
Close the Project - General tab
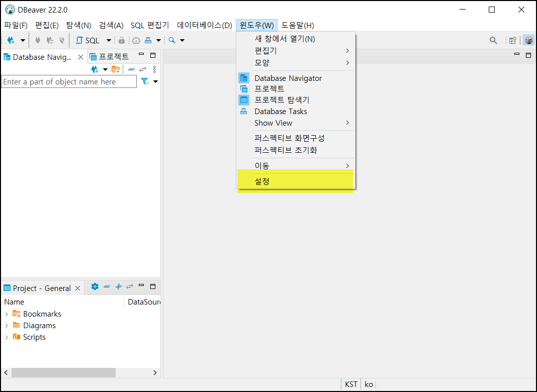78,288
